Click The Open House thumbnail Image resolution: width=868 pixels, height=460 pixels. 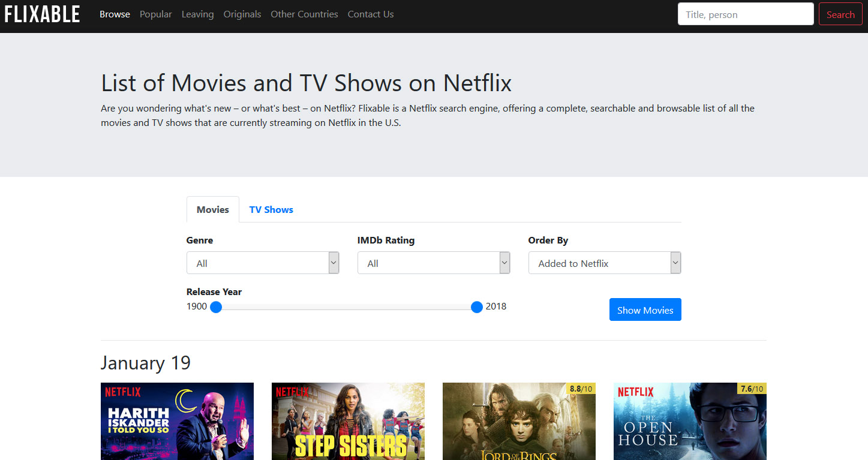tap(690, 421)
